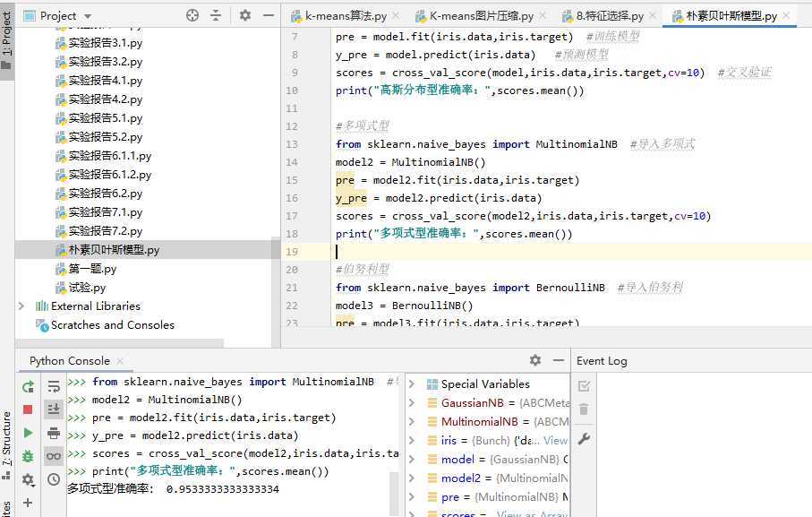Viewport: 812px width, 517px height.
Task: Expand External Libraries node
Action: point(21,306)
